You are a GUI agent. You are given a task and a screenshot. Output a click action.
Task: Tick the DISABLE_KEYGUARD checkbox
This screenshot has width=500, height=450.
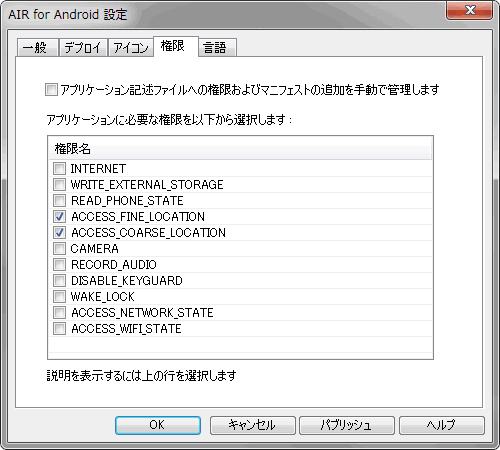pyautogui.click(x=59, y=281)
